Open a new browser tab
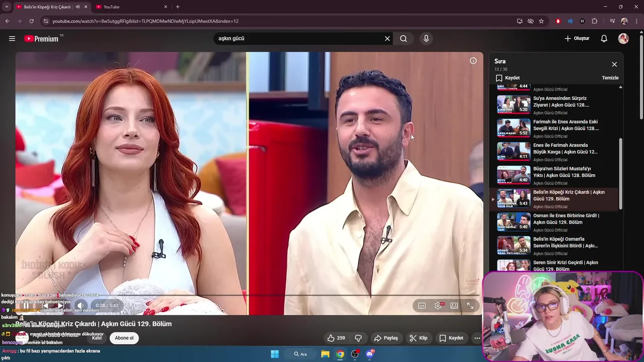 click(178, 7)
